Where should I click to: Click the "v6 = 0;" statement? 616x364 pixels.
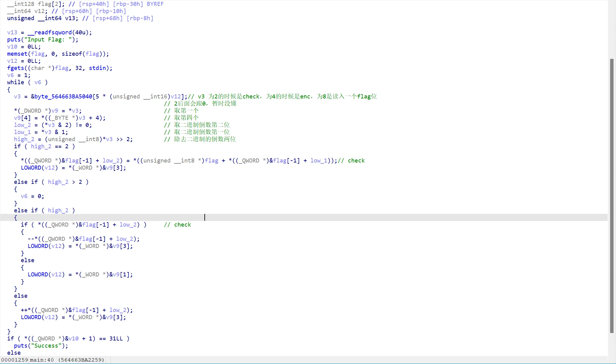[x=33, y=196]
